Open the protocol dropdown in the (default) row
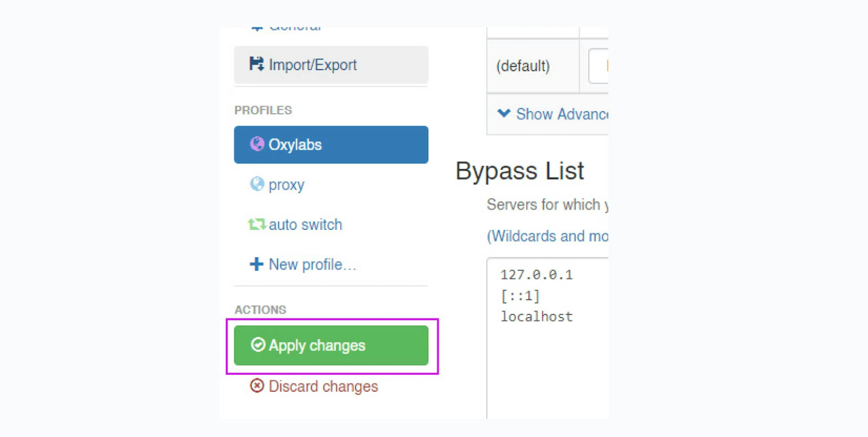The height and width of the screenshot is (437, 868). pos(598,66)
